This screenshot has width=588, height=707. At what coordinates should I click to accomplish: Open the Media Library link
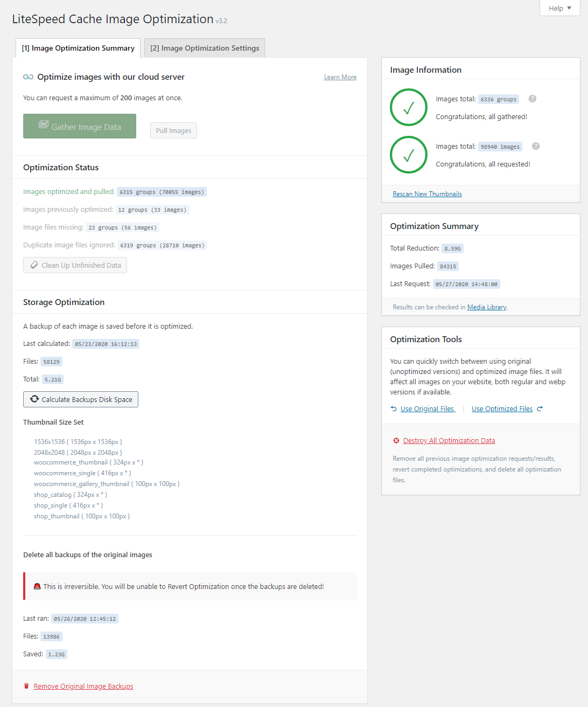pyautogui.click(x=487, y=307)
